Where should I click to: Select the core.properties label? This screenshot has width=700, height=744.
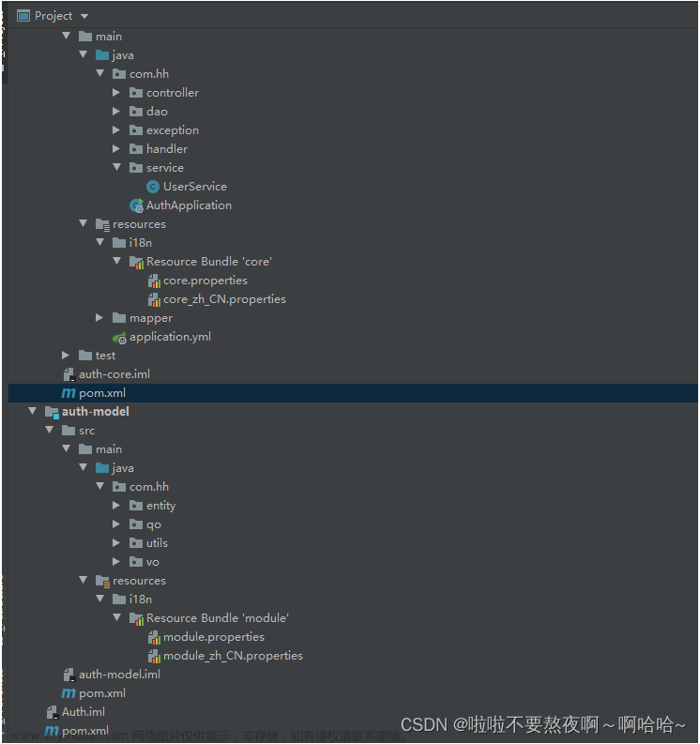click(205, 281)
